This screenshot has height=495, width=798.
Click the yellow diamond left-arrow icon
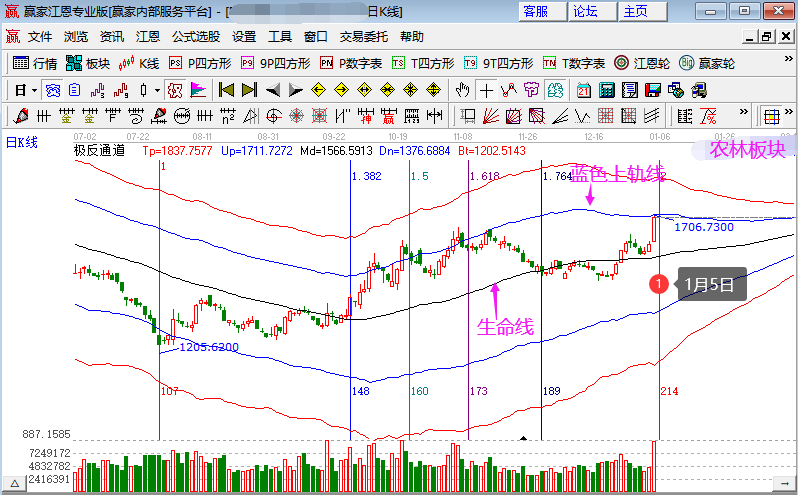[x=318, y=91]
